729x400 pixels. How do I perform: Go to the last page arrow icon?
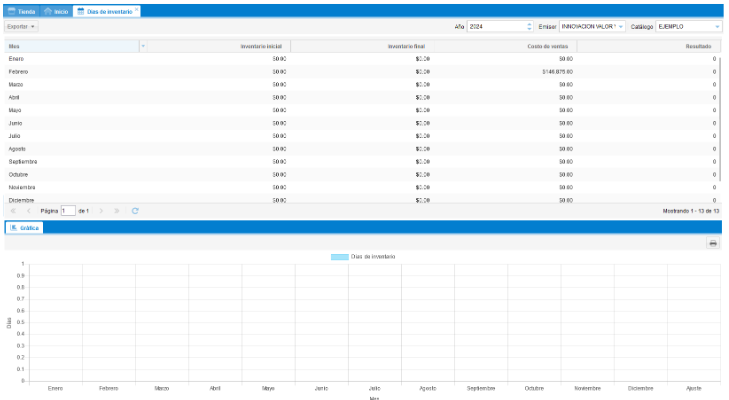click(117, 211)
